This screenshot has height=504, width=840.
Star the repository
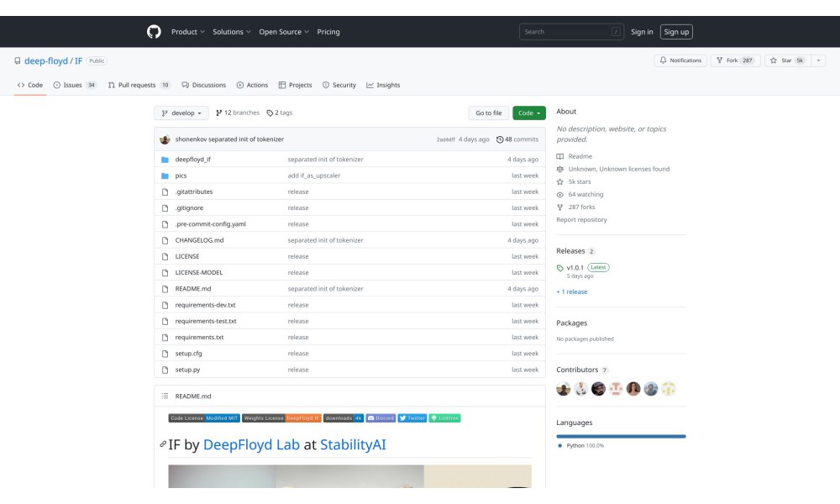[788, 60]
